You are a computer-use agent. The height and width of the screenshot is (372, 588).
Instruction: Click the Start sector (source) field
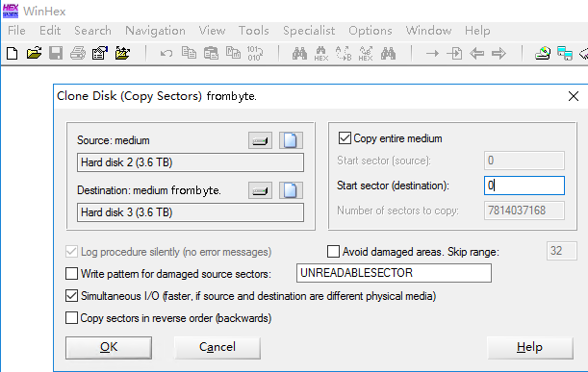coord(524,161)
